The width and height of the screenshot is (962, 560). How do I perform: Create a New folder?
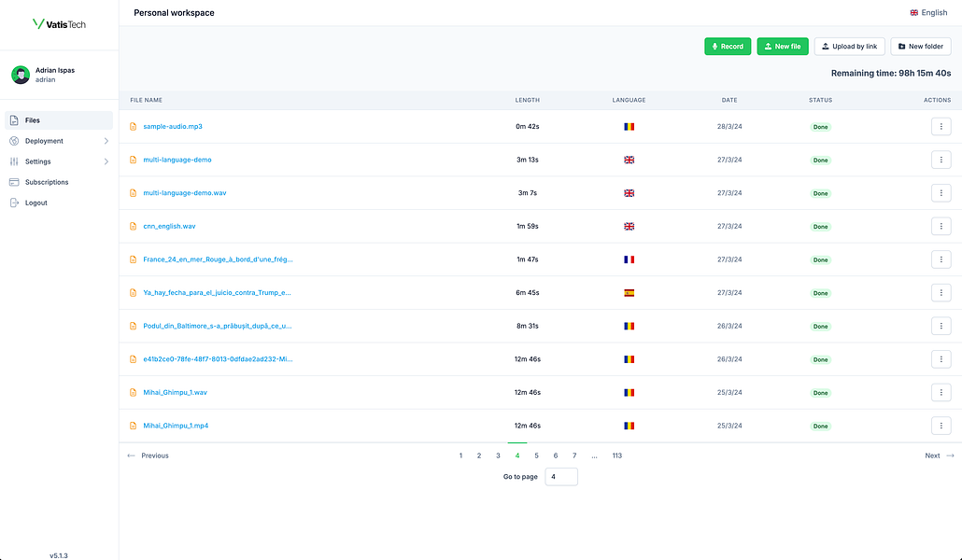[x=921, y=46]
